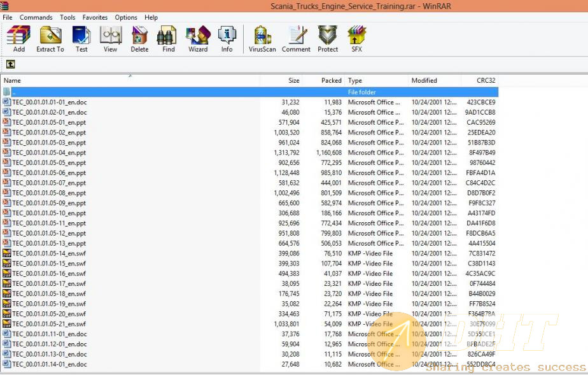The width and height of the screenshot is (588, 375).
Task: Go up one folder level
Action: click(10, 64)
